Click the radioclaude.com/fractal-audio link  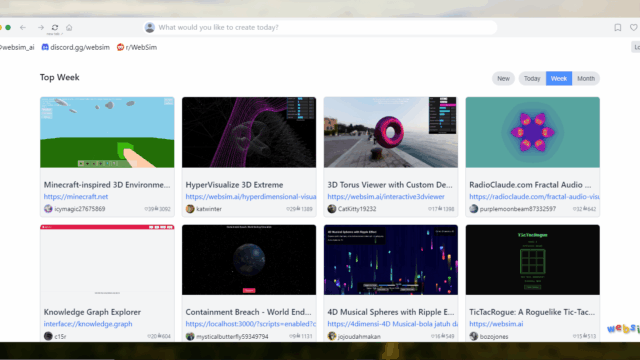(x=534, y=196)
